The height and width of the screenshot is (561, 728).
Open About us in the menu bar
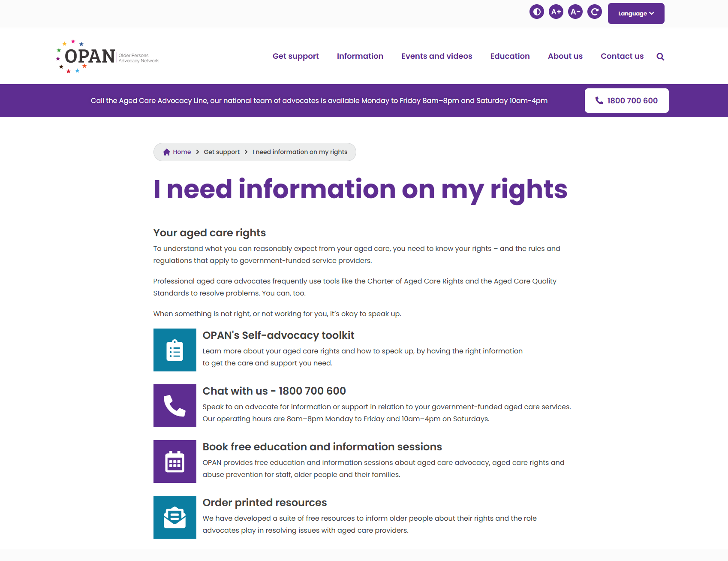point(565,56)
